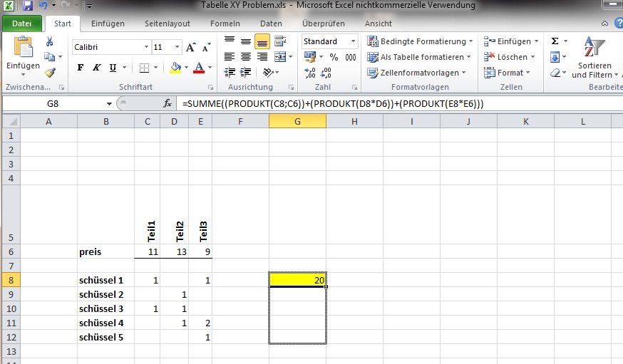Click the Merge and Center icon
This screenshot has height=364, width=623.
coord(280,57)
